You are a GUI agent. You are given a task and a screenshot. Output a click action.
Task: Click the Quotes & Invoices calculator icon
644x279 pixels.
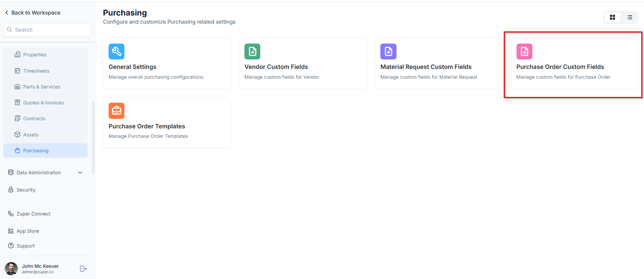click(17, 102)
